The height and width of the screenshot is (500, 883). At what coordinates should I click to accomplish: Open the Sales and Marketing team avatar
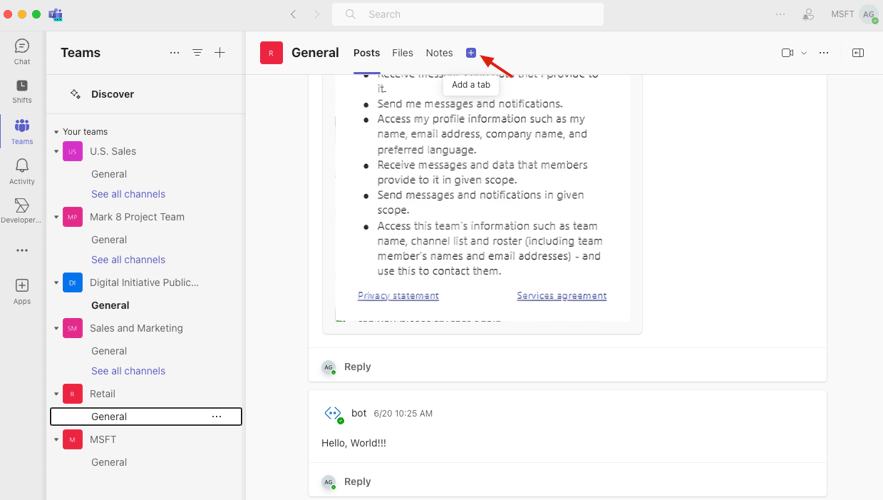coord(73,328)
